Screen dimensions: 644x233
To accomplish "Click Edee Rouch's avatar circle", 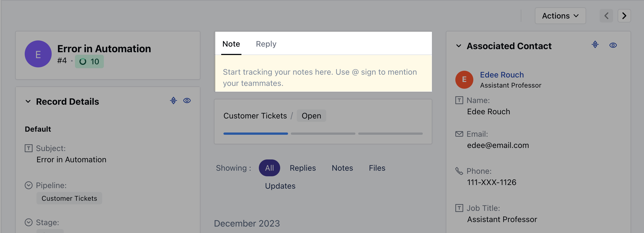I will [464, 79].
